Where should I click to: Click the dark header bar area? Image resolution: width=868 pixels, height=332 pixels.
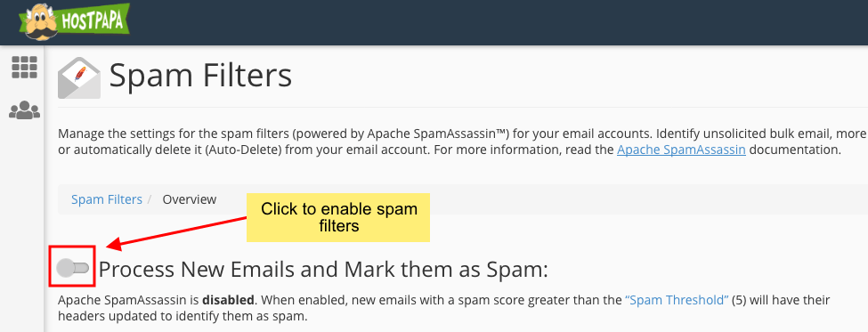[499, 22]
